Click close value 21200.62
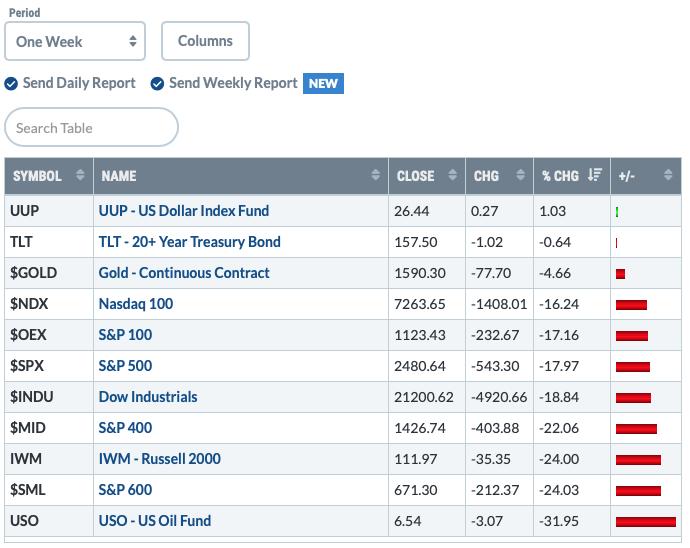The height and width of the screenshot is (548, 690). [x=424, y=397]
